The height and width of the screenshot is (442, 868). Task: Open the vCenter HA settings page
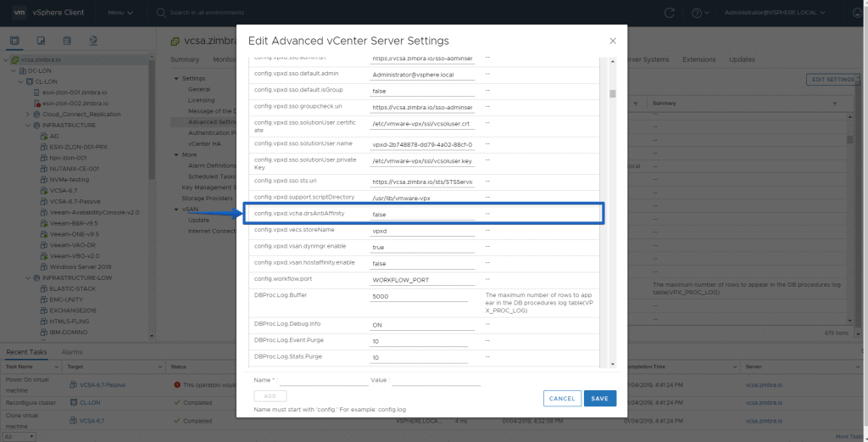pyautogui.click(x=204, y=143)
